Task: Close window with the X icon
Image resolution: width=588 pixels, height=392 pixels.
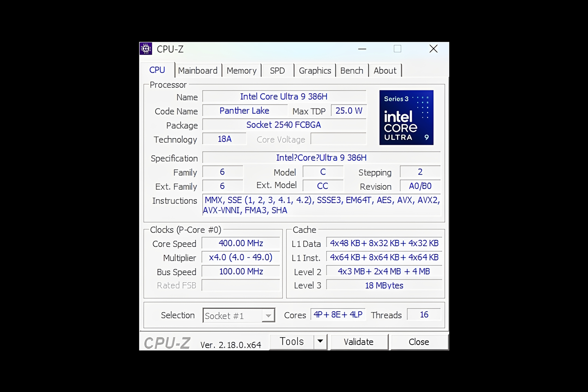Action: [x=433, y=49]
